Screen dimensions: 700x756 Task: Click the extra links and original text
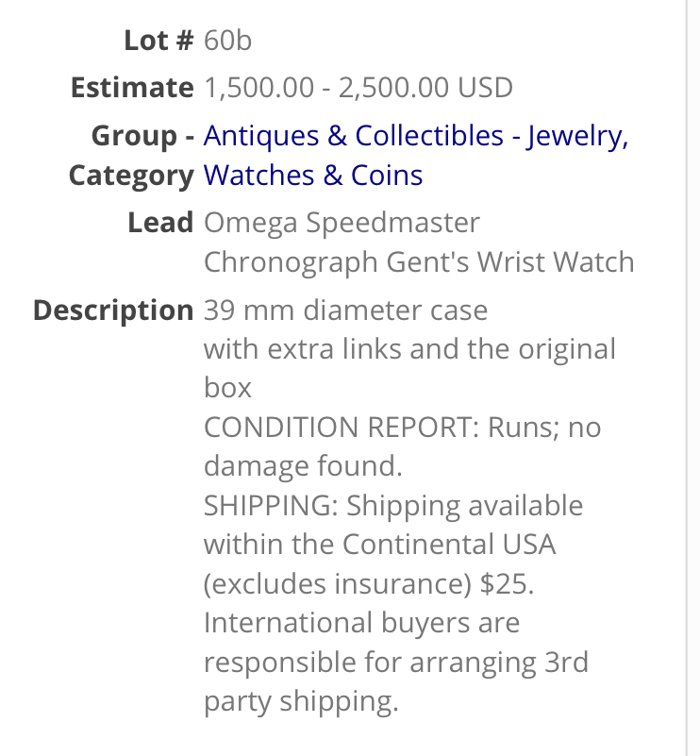click(409, 350)
